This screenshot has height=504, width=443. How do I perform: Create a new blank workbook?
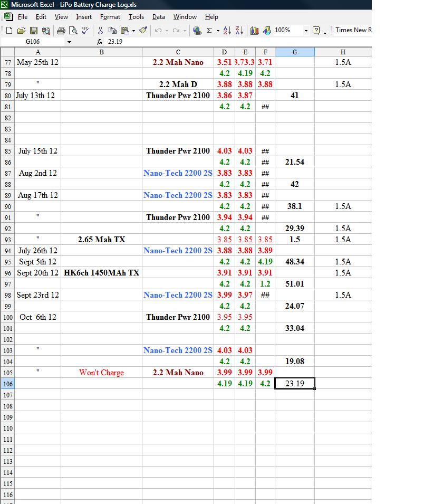click(8, 30)
